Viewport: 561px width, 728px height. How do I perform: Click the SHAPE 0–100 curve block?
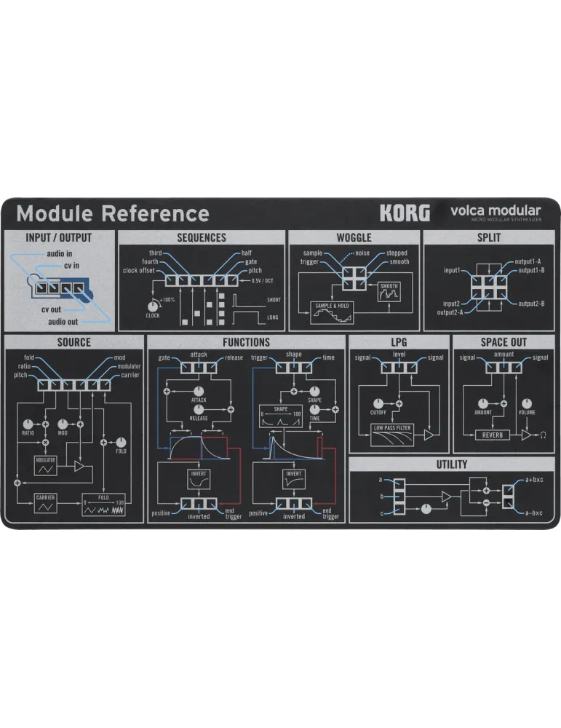[281, 416]
